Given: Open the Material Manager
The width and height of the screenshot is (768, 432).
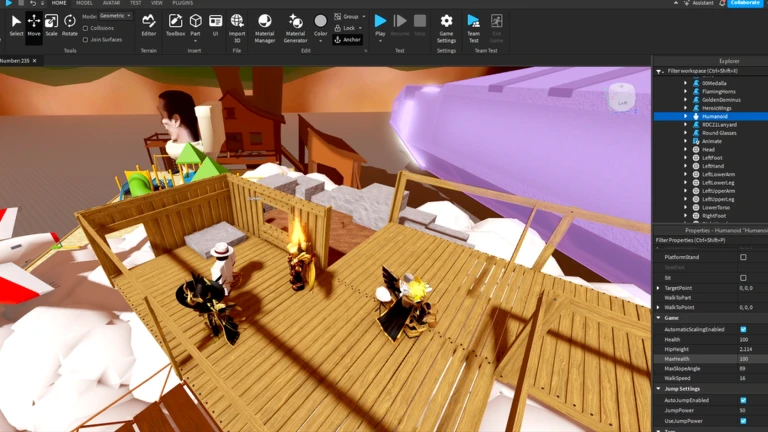Looking at the screenshot, I should pyautogui.click(x=264, y=28).
